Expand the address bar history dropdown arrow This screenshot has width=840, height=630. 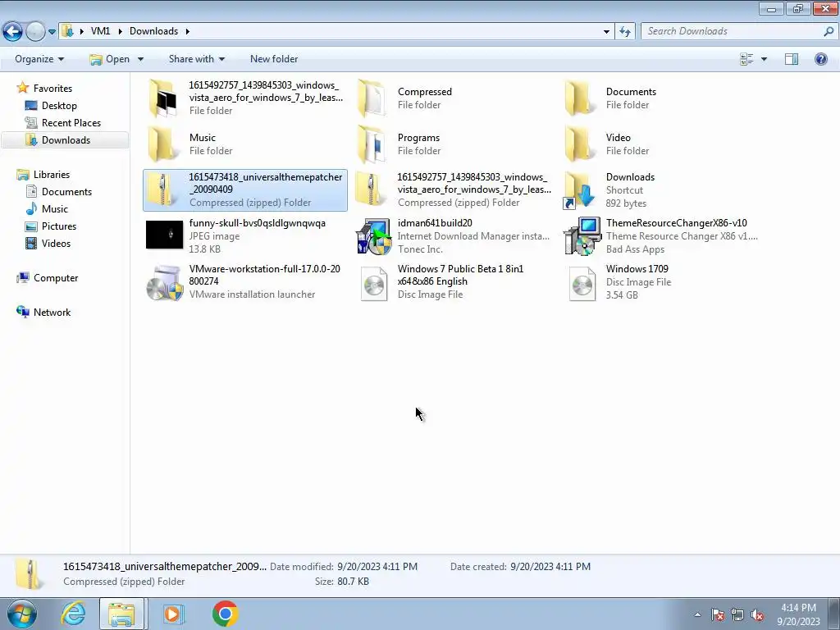coord(606,31)
